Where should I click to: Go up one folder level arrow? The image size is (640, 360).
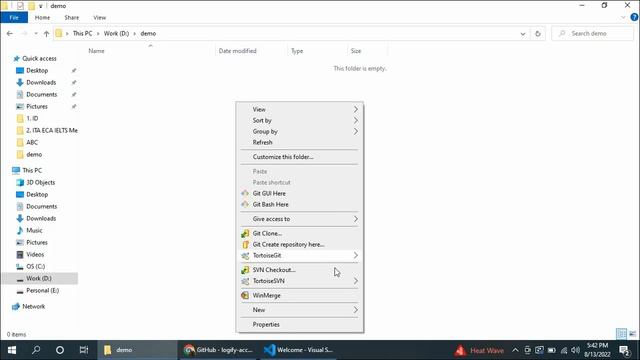click(47, 33)
